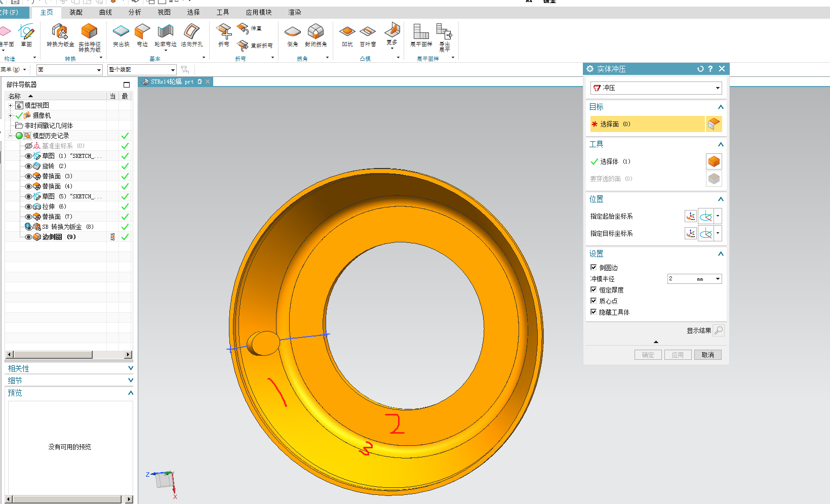Hide the 边倒圆 (9) feature via eye icon
This screenshot has height=504, width=830.
click(28, 237)
